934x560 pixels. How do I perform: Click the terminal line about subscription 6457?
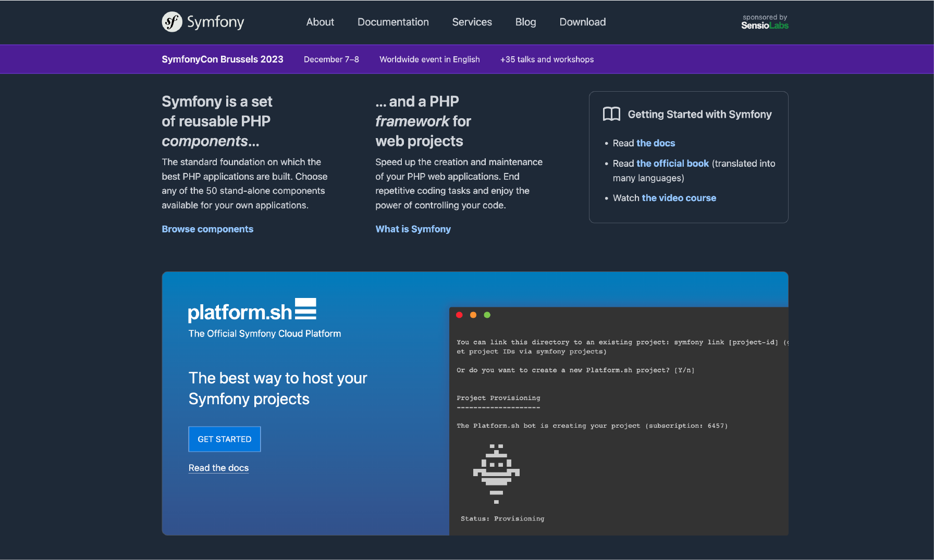pos(592,426)
